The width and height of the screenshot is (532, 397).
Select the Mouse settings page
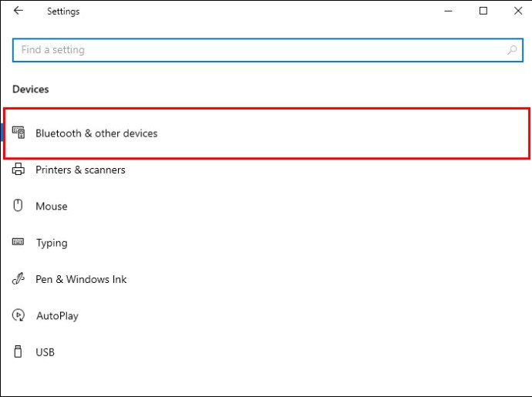pos(51,206)
